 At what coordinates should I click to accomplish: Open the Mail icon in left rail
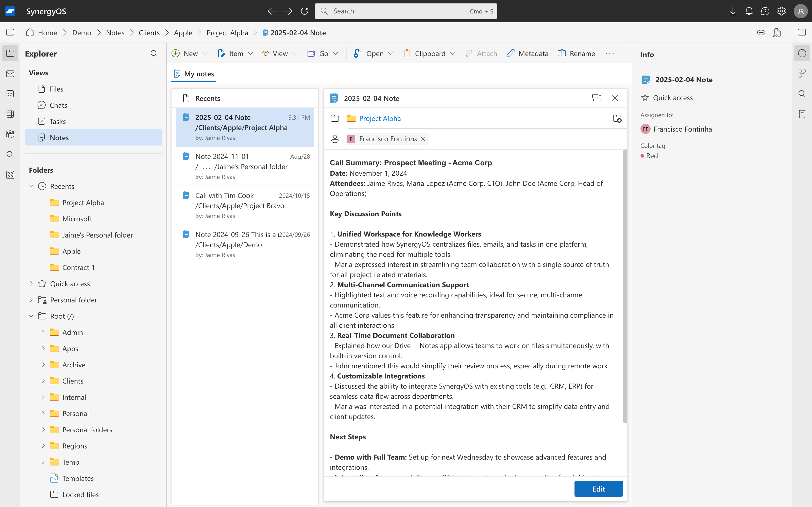pos(10,74)
